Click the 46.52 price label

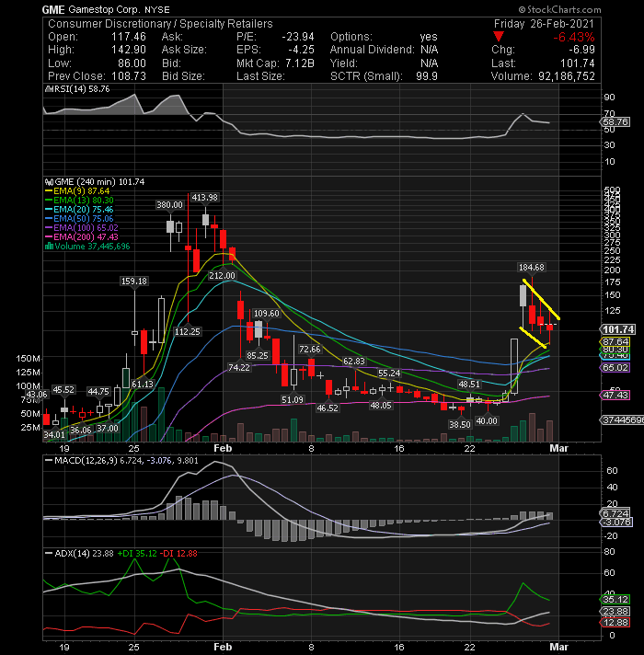click(x=328, y=408)
